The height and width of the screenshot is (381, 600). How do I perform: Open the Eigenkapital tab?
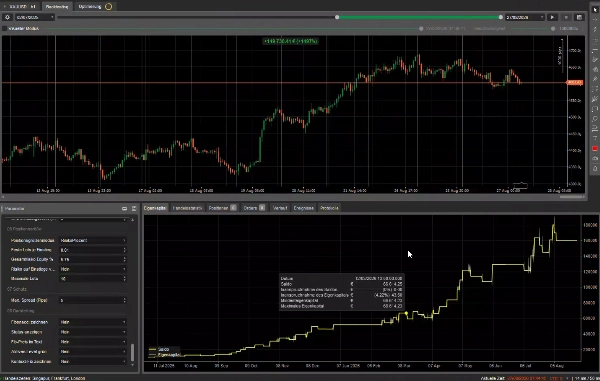[155, 208]
